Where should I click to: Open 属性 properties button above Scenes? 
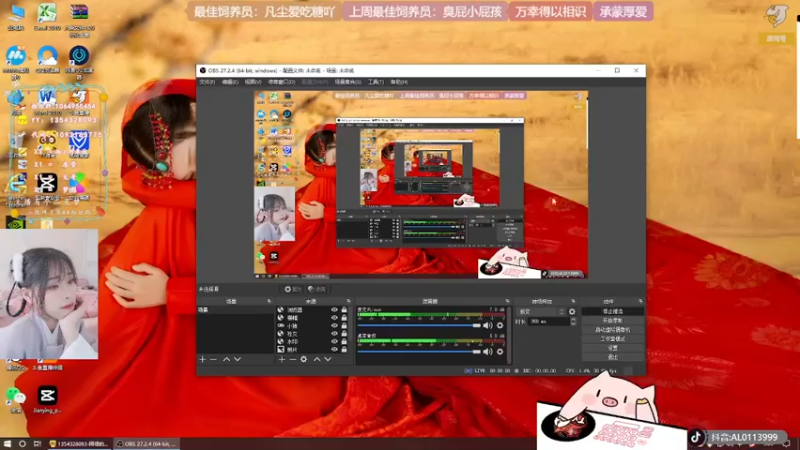point(292,289)
